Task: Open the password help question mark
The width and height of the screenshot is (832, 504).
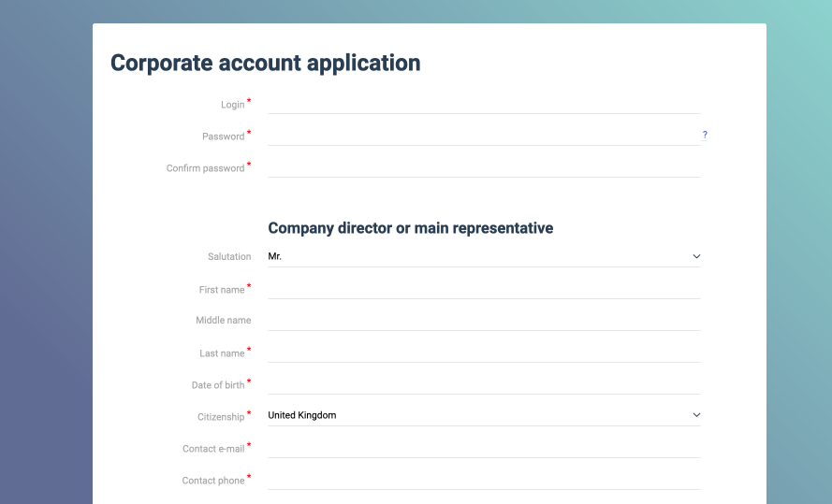Action: [705, 136]
